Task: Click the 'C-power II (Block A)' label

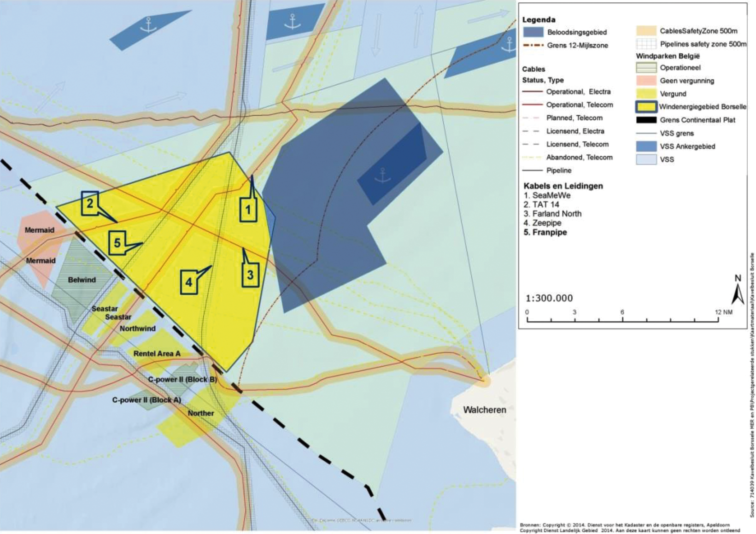Action: (x=147, y=400)
